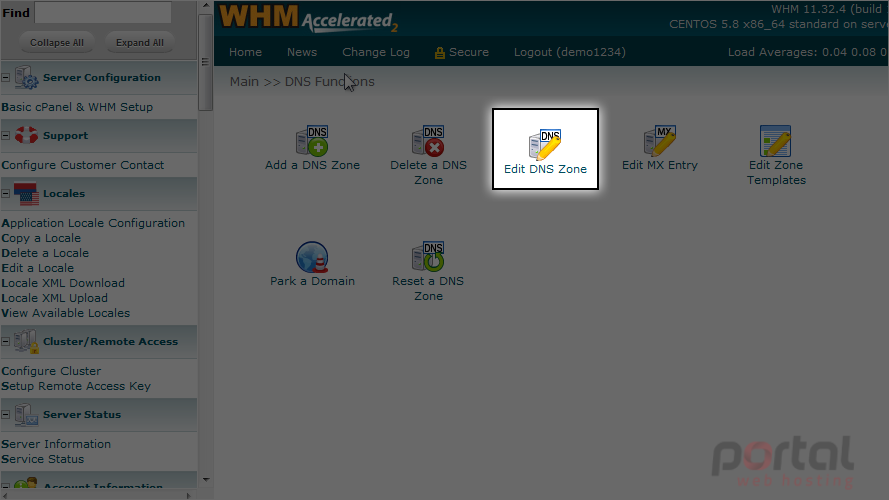Viewport: 889px width, 500px height.
Task: Click the Main breadcrumb link
Action: pyautogui.click(x=244, y=82)
